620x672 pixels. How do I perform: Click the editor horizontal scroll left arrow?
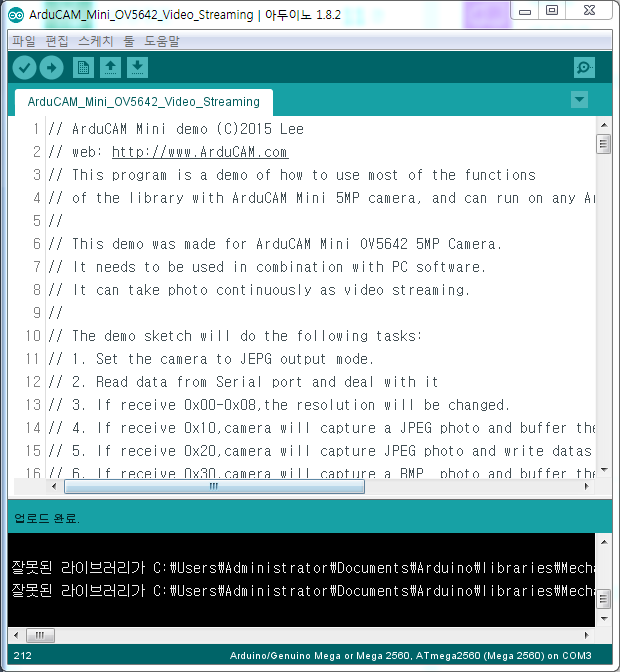54,486
